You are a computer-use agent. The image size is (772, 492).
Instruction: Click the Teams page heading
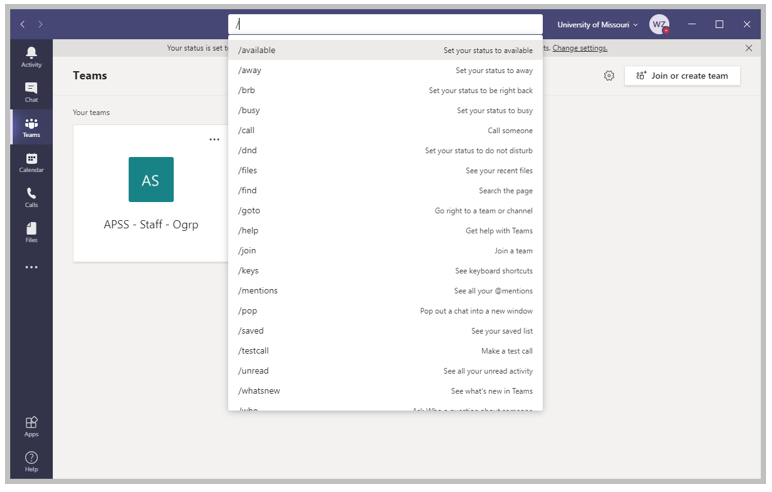pyautogui.click(x=90, y=75)
